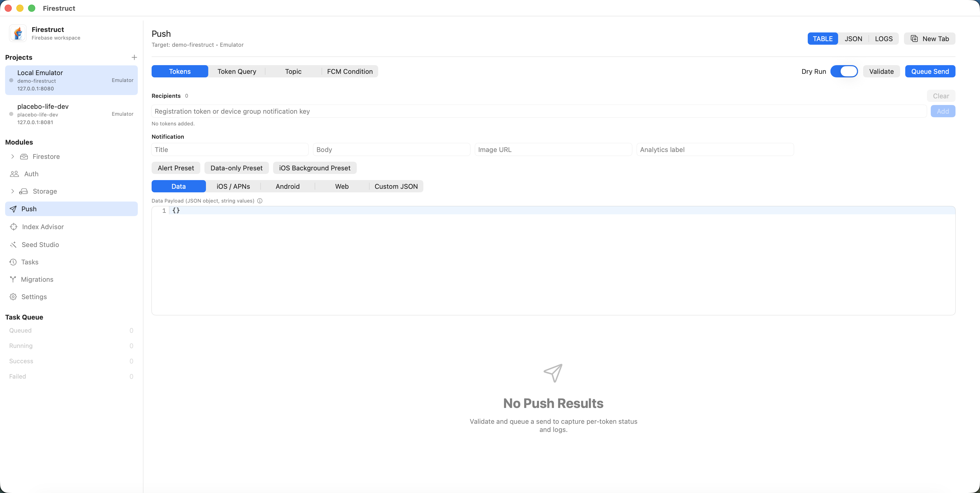Expand the Storage module tree
Viewport: 980px width, 493px height.
point(13,191)
